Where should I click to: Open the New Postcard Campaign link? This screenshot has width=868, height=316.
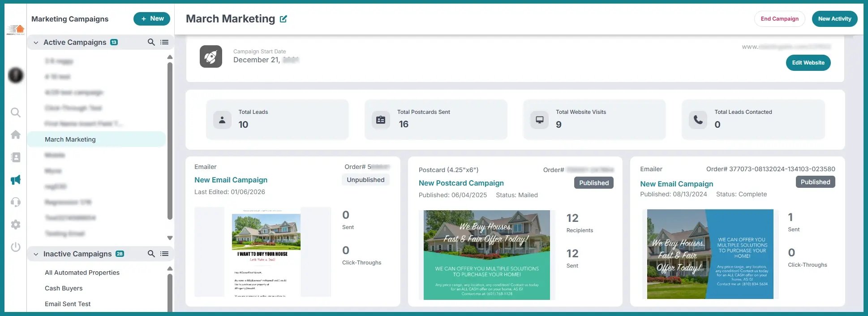coord(461,183)
